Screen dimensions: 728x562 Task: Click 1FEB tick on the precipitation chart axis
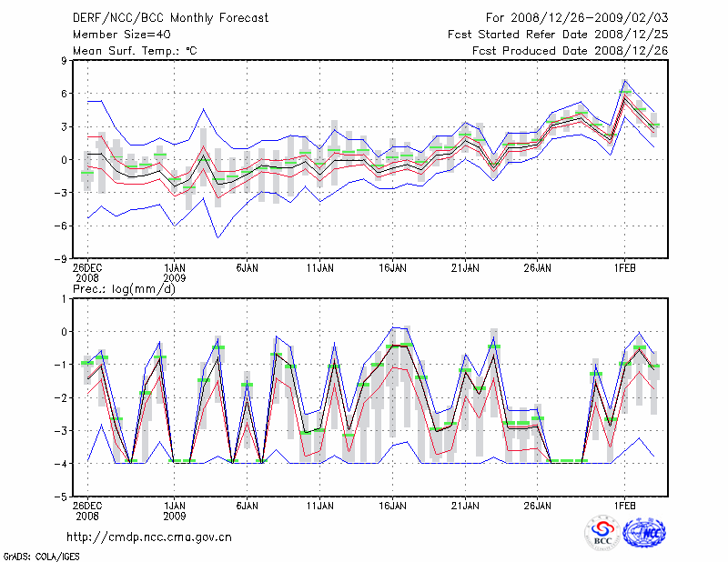(x=624, y=505)
